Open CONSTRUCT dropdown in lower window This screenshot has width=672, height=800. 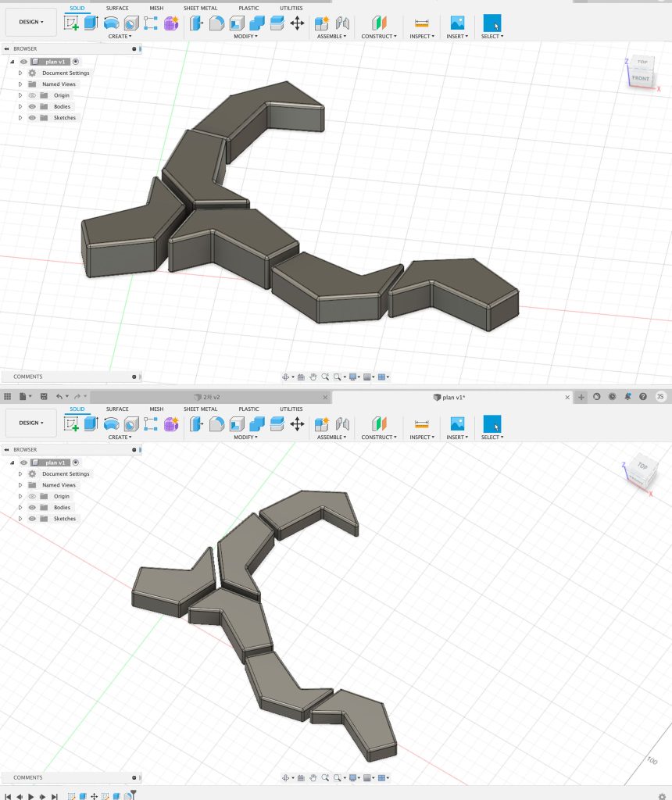click(379, 437)
